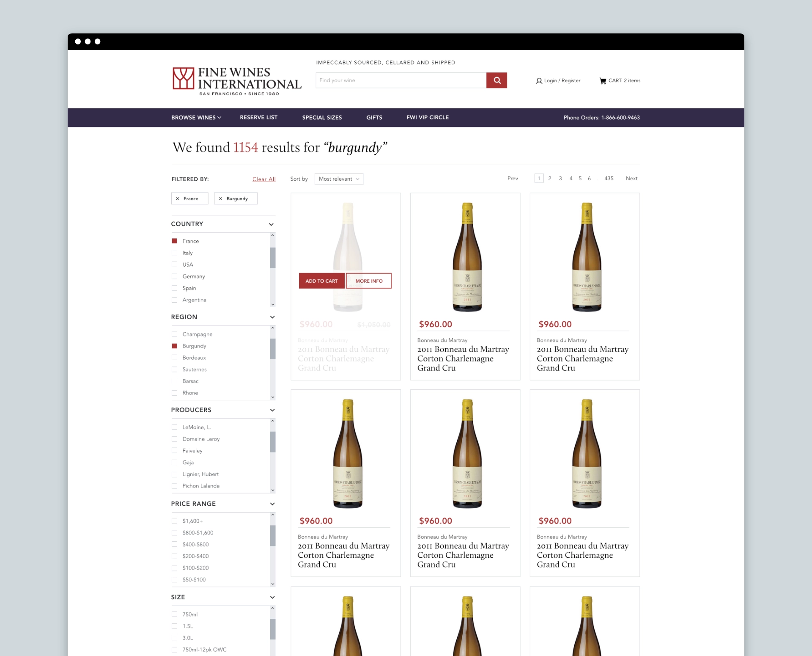Image resolution: width=812 pixels, height=656 pixels.
Task: Click the Region list scrollbar thumb
Action: point(273,349)
